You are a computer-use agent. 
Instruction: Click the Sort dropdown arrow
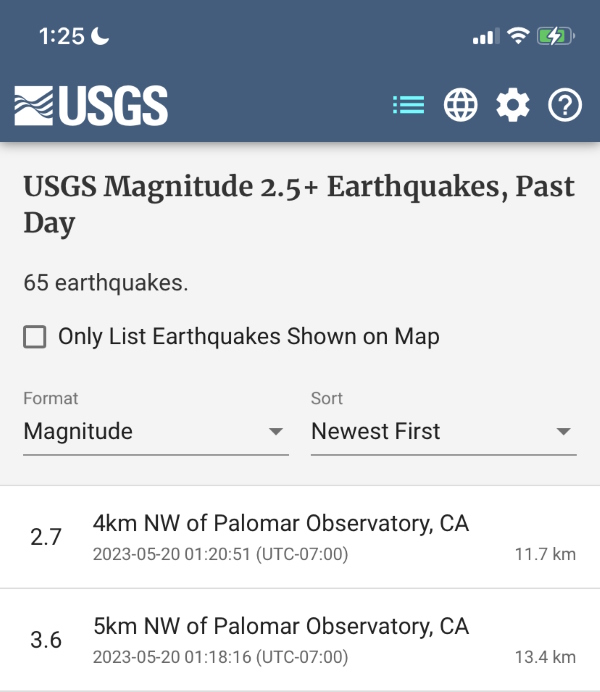[564, 432]
